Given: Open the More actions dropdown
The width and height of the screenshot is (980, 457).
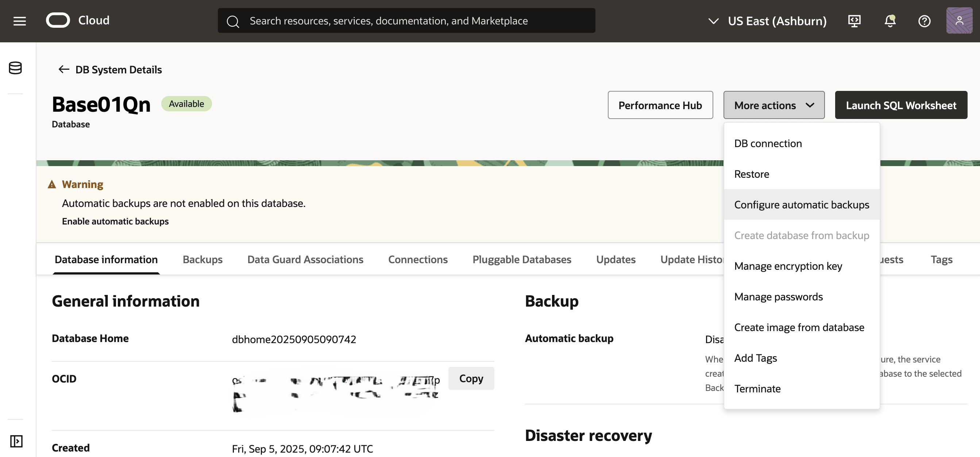Looking at the screenshot, I should click(774, 105).
